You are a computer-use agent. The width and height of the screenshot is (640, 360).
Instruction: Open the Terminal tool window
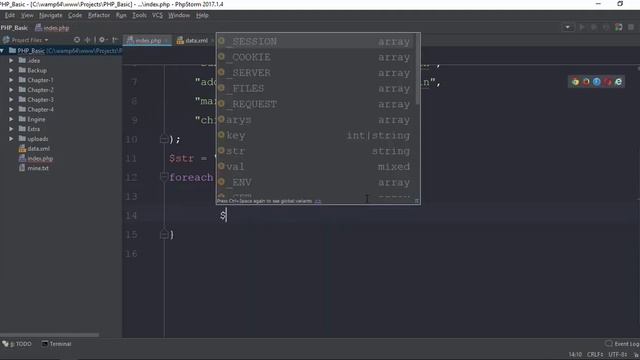[56, 344]
